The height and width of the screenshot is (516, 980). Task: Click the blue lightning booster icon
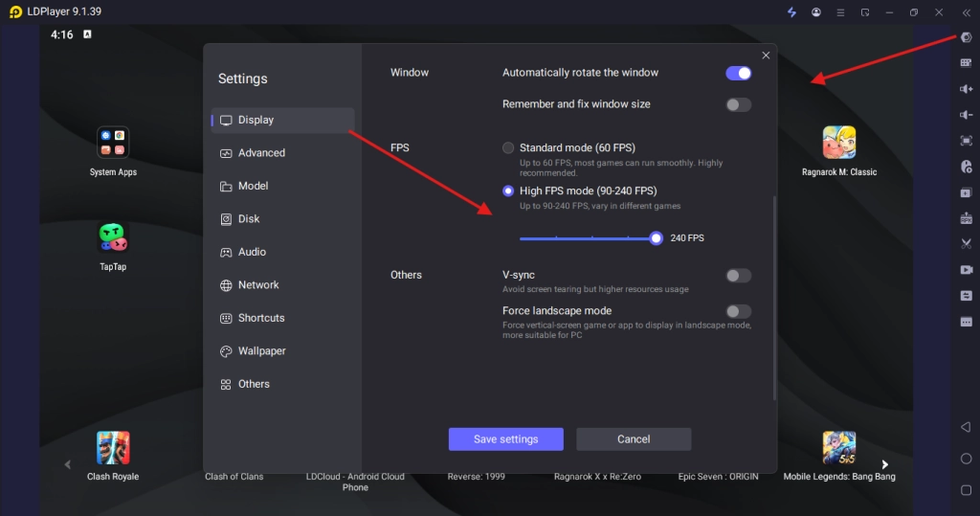[x=791, y=11]
